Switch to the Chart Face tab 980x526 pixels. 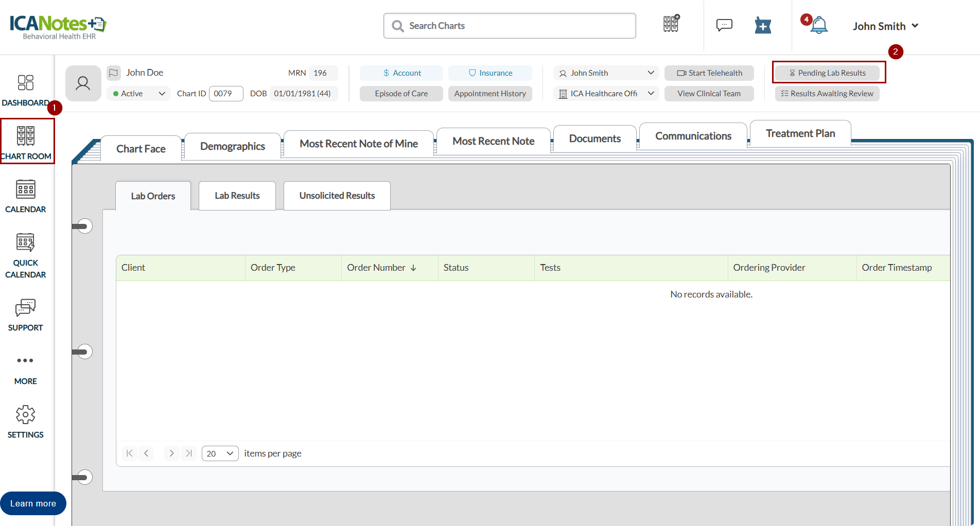(141, 149)
